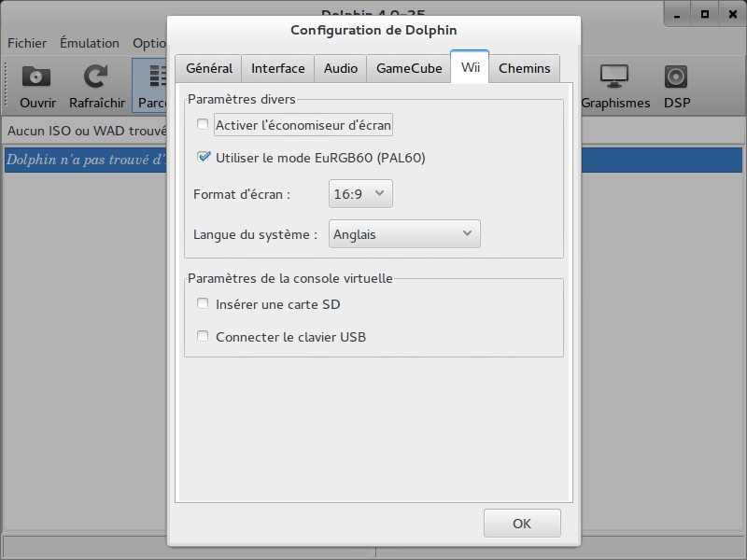Switch to the Général tab
The width and height of the screenshot is (747, 560).
click(x=208, y=68)
